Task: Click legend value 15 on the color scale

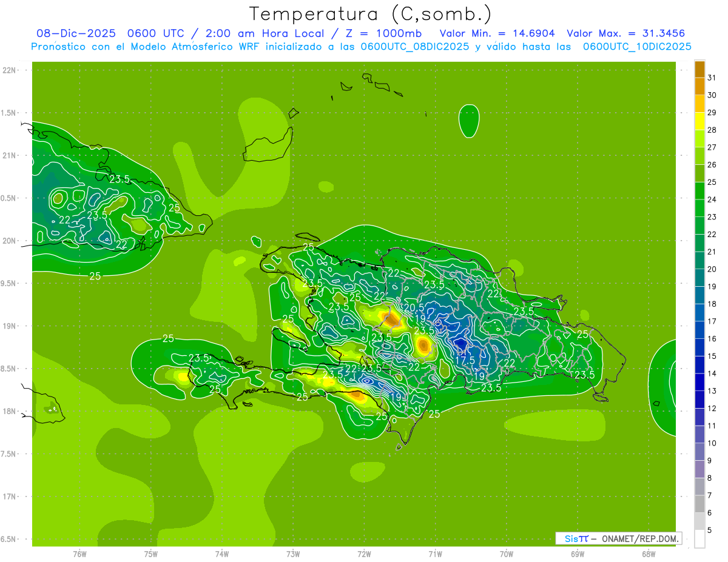Action: (x=712, y=356)
